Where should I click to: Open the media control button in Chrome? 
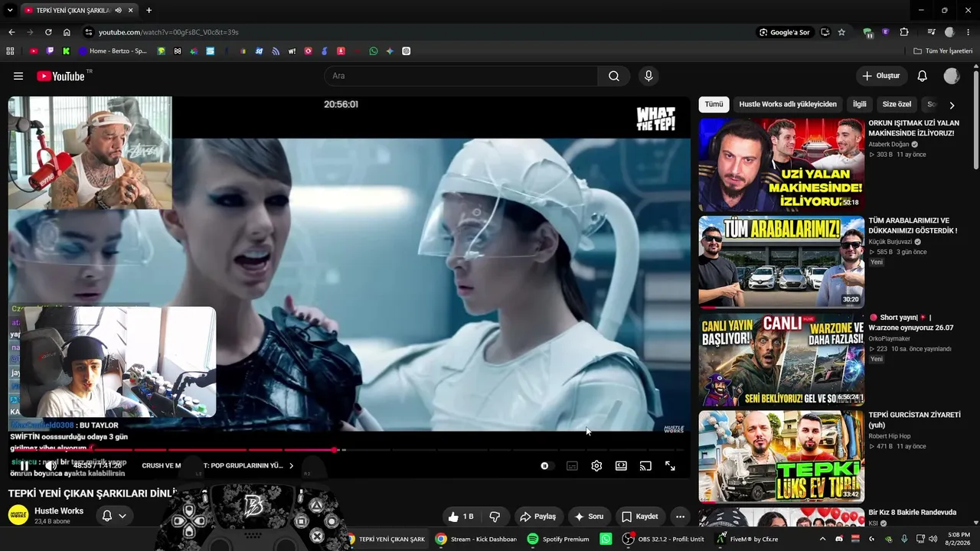tap(931, 32)
